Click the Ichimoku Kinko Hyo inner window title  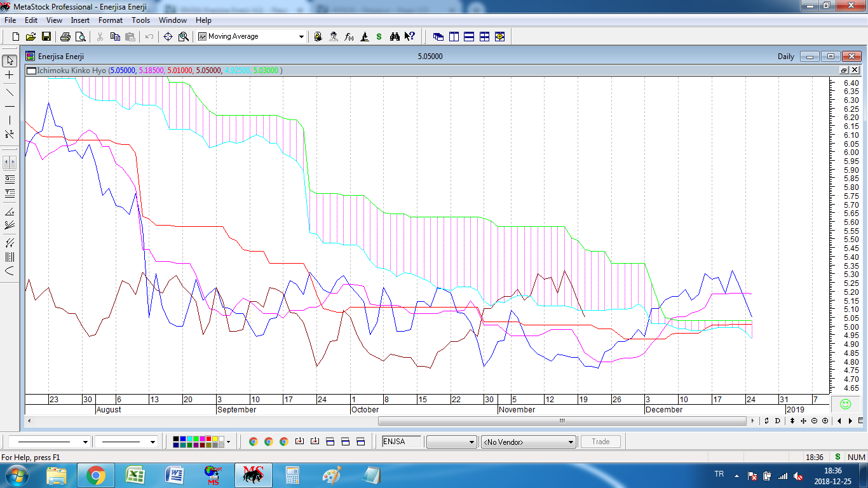click(71, 71)
